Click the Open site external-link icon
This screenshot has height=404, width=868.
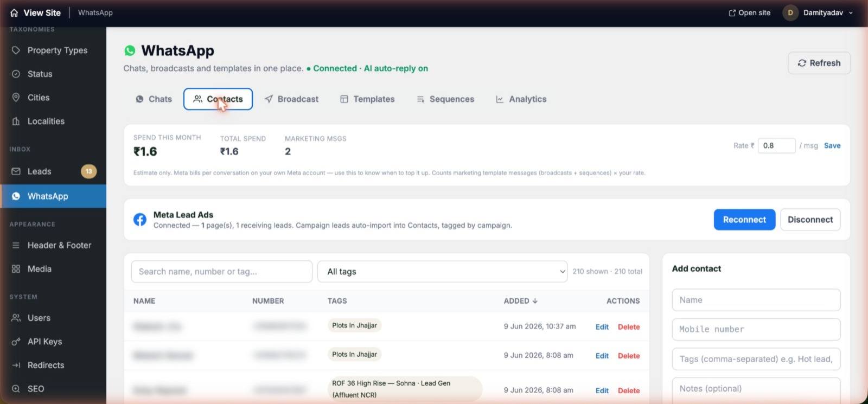pyautogui.click(x=732, y=13)
